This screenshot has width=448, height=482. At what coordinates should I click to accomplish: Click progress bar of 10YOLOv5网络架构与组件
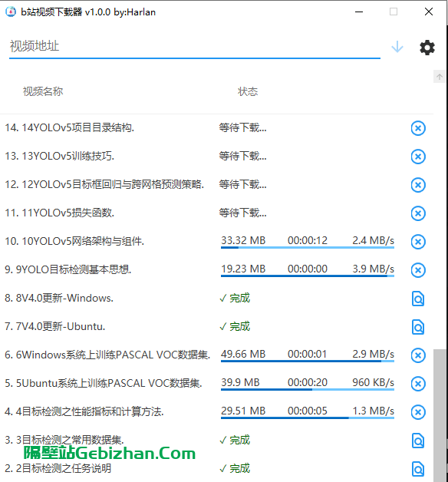[x=308, y=247]
